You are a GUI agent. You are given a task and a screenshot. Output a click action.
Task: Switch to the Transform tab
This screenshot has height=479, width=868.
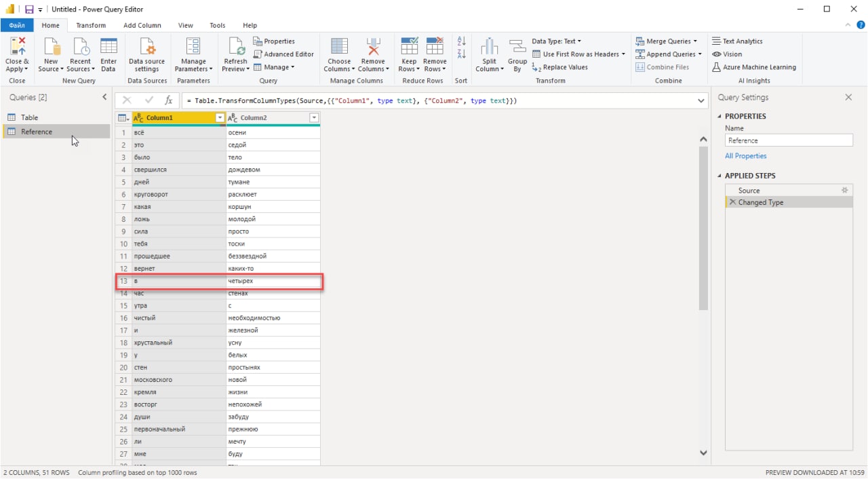[91, 25]
